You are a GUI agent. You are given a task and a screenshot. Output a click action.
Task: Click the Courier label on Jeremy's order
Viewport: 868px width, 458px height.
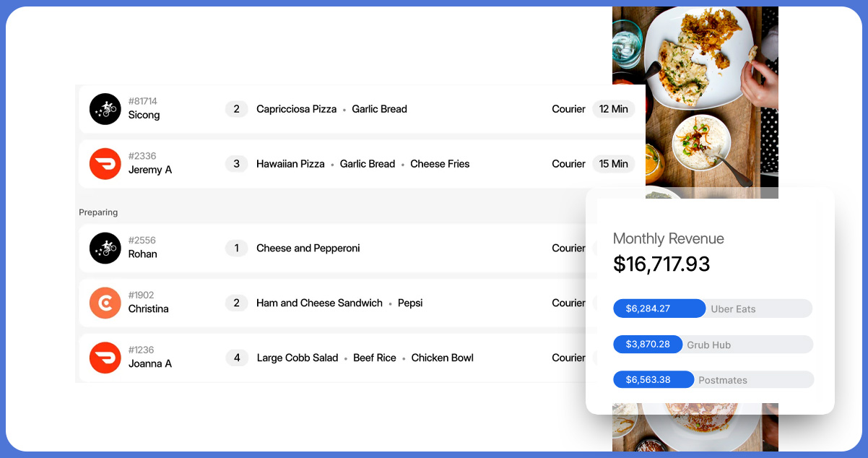[x=568, y=164]
